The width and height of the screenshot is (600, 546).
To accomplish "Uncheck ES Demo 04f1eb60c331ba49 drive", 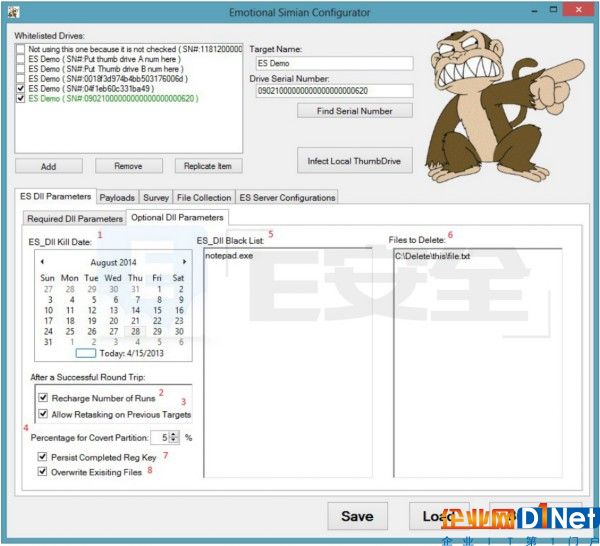I will pos(21,88).
